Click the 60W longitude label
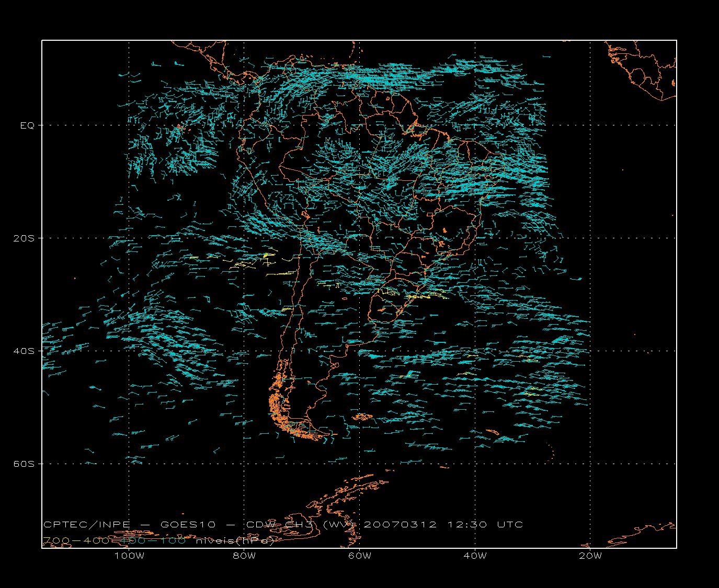 360,556
